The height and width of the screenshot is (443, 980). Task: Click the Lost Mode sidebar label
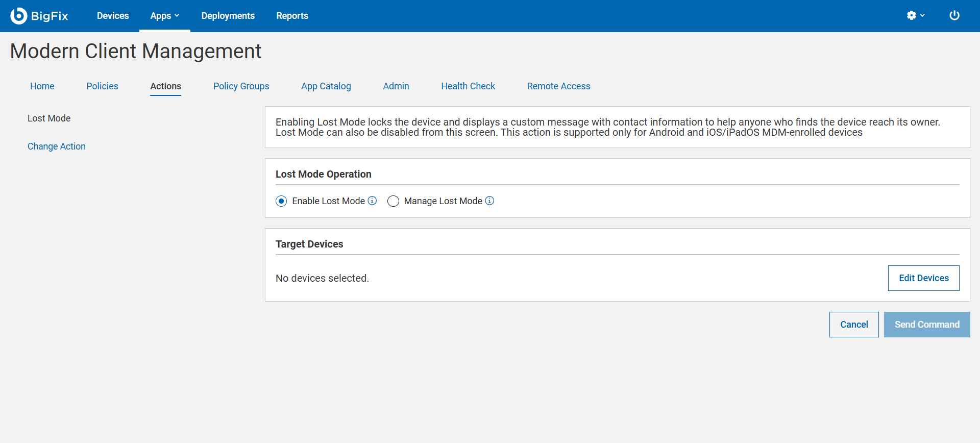click(49, 118)
